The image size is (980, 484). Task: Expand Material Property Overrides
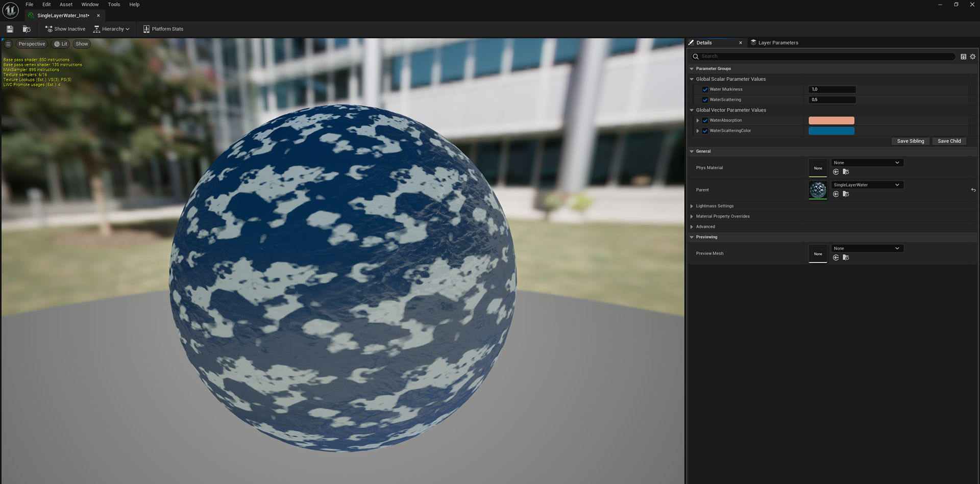pyautogui.click(x=692, y=216)
